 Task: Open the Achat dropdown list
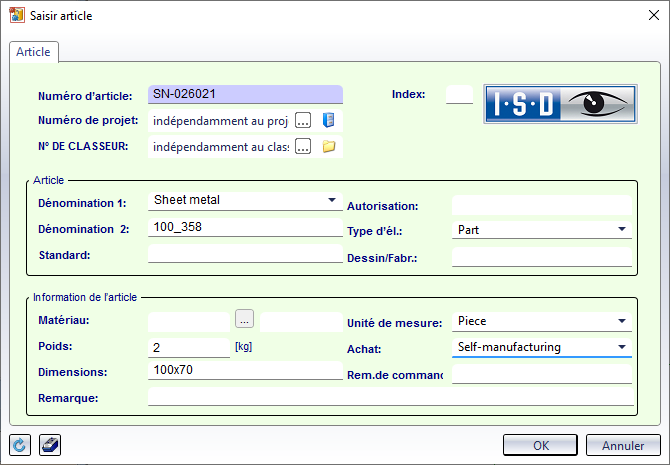click(x=622, y=347)
